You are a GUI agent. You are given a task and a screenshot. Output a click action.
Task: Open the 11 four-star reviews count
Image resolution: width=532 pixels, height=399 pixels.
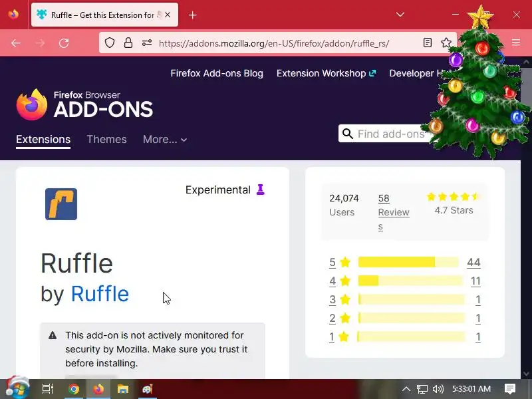475,281
